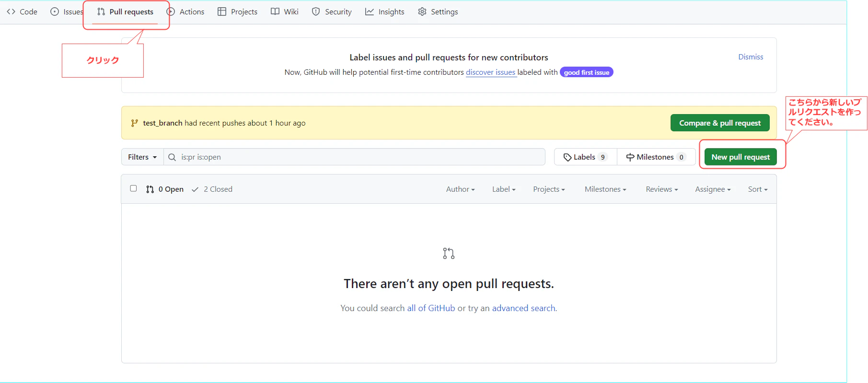This screenshot has height=383, width=868.
Task: Click the Milestones signpost icon
Action: (630, 157)
